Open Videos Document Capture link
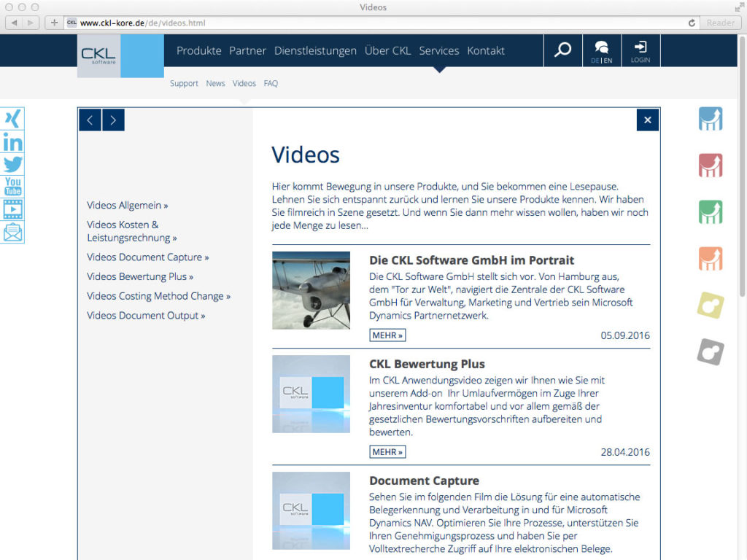Screen dimensions: 747x560 tap(147, 257)
